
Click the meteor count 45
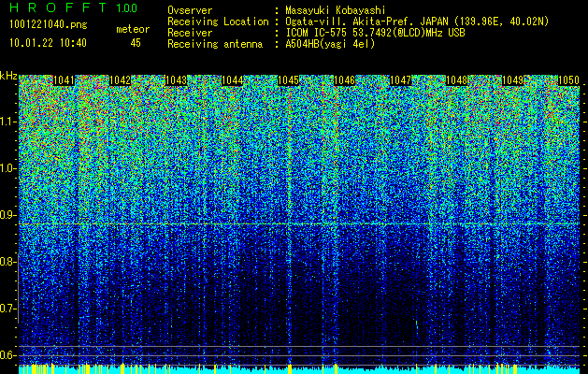point(136,43)
